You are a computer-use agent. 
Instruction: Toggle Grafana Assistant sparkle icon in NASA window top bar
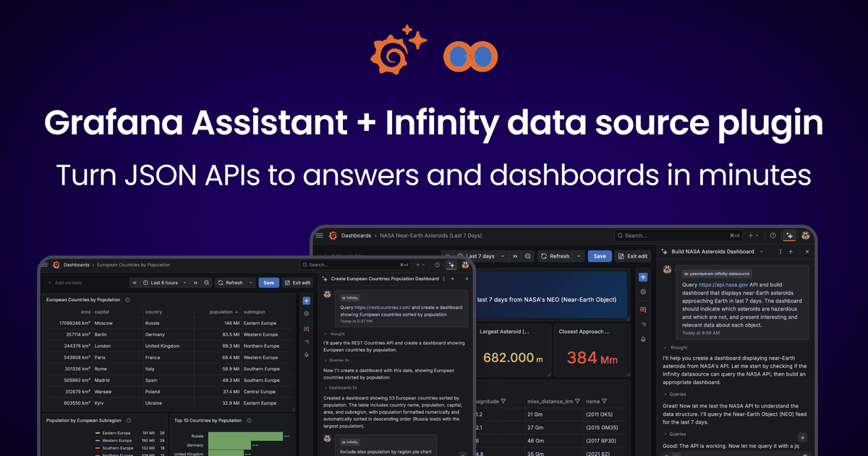789,235
